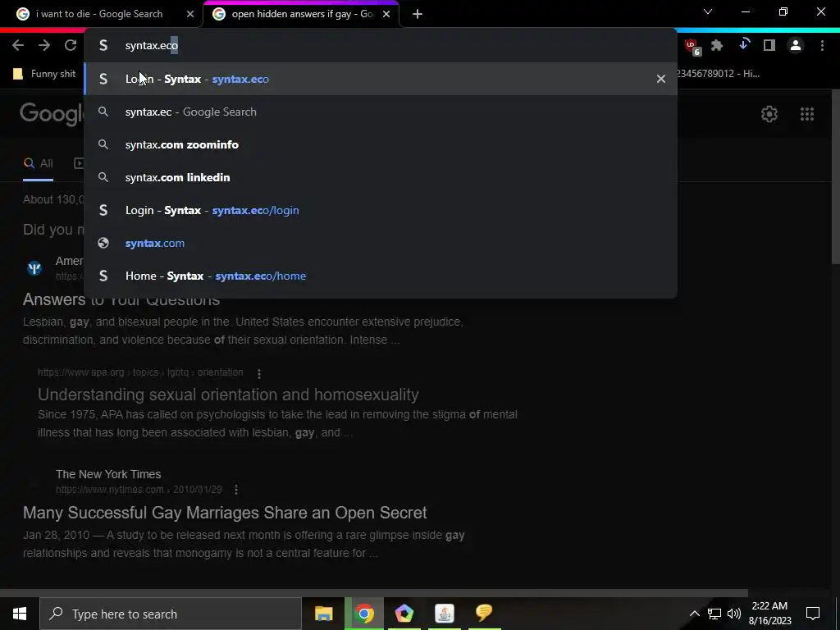Screen dimensions: 840x630
Task: Open the 'Many Successful Gay Marriages' NYT result
Action: coord(225,513)
